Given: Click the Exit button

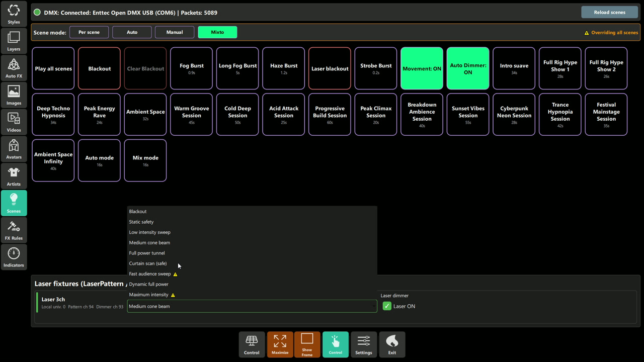Looking at the screenshot, I should [392, 344].
